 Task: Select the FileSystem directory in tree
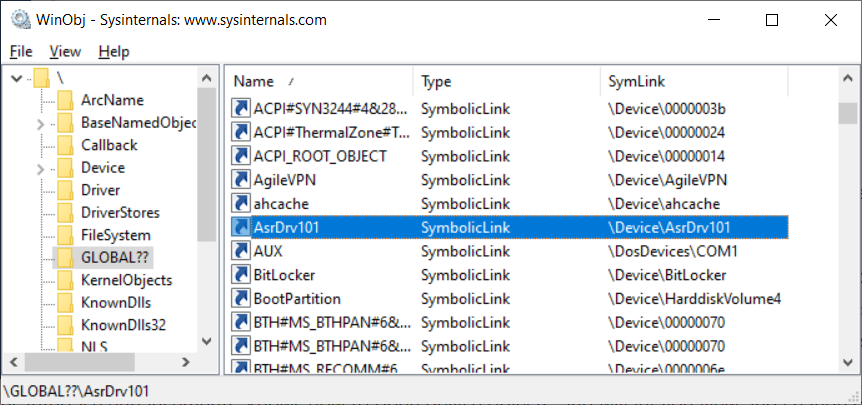[x=114, y=235]
